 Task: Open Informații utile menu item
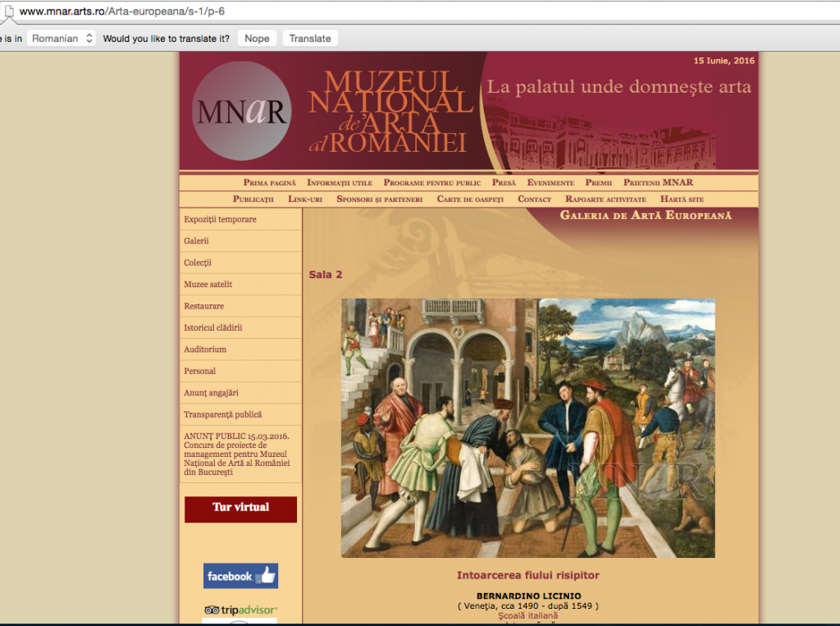pyautogui.click(x=340, y=183)
